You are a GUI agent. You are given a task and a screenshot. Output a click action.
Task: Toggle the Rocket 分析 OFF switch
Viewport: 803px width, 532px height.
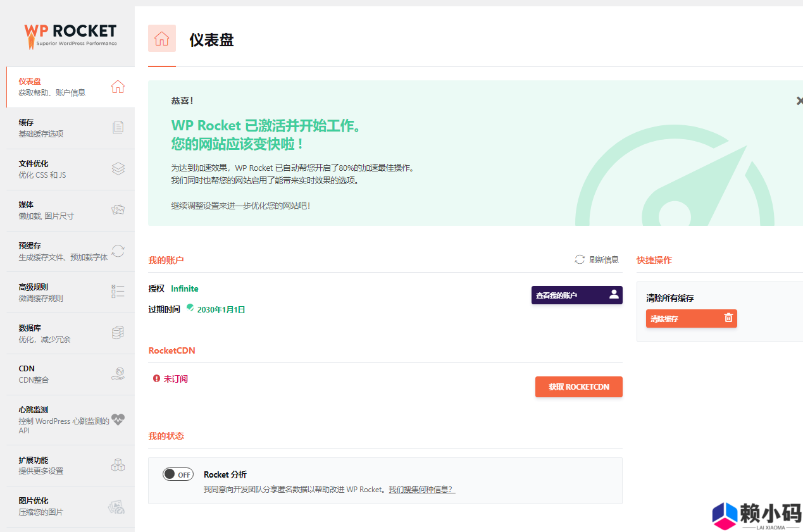tap(178, 474)
